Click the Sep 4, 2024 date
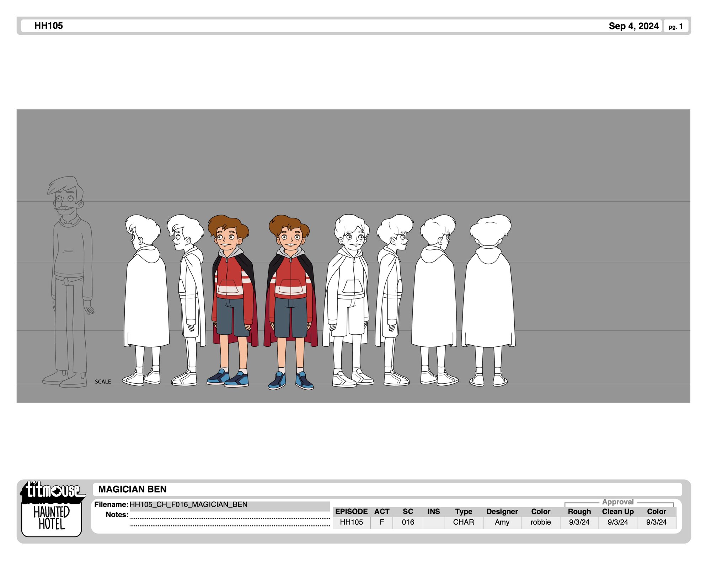 coord(633,26)
